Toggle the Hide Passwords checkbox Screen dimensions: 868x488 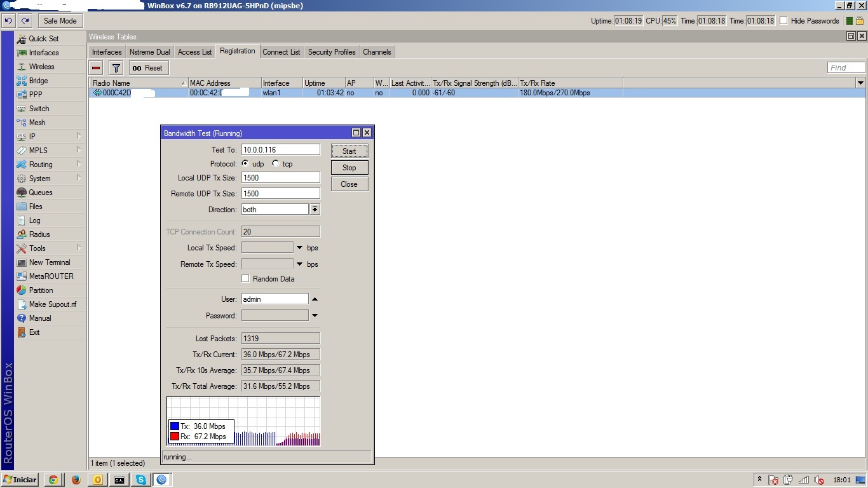[x=783, y=21]
